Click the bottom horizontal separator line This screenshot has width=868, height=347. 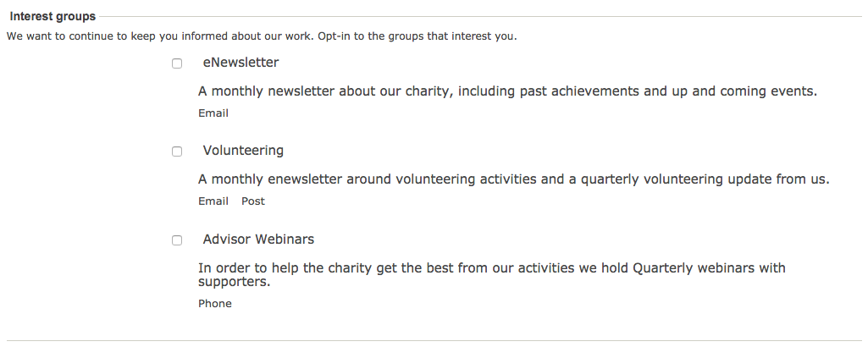[434, 340]
